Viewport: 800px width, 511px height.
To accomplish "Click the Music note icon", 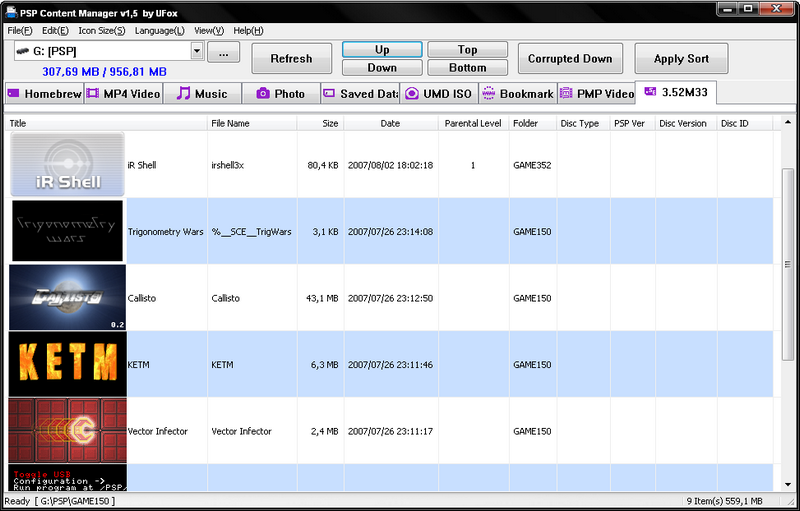I will pyautogui.click(x=183, y=93).
